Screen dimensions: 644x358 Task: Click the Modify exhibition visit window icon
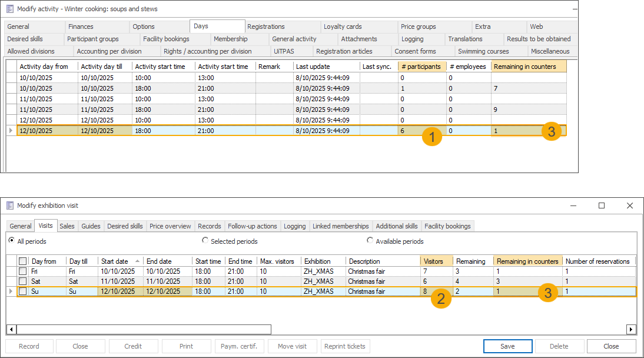(x=10, y=205)
